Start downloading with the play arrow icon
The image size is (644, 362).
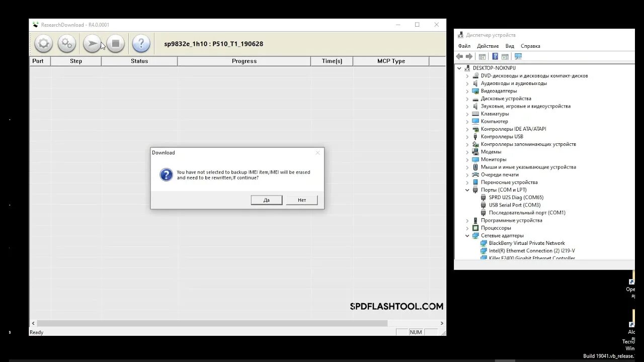pos(92,44)
